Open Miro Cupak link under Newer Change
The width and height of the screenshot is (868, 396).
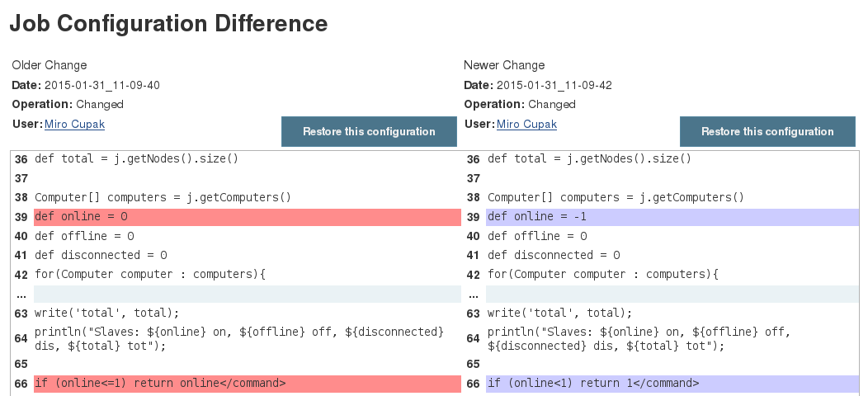[526, 124]
